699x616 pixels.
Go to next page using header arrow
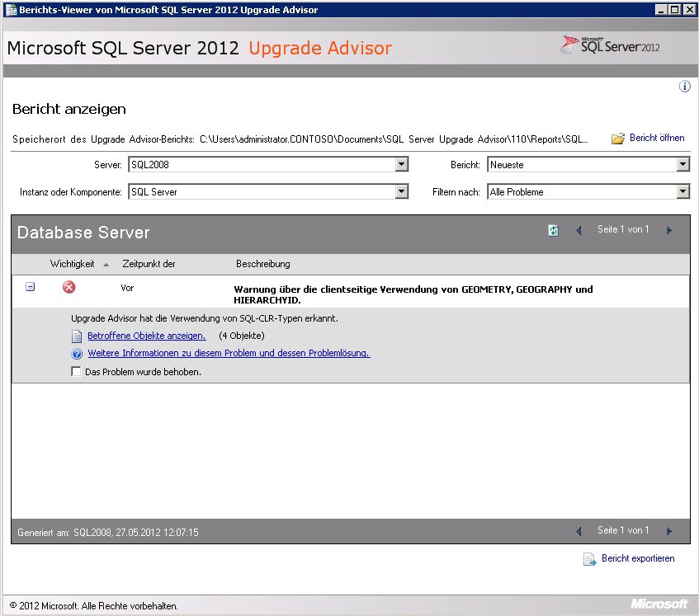click(x=669, y=230)
